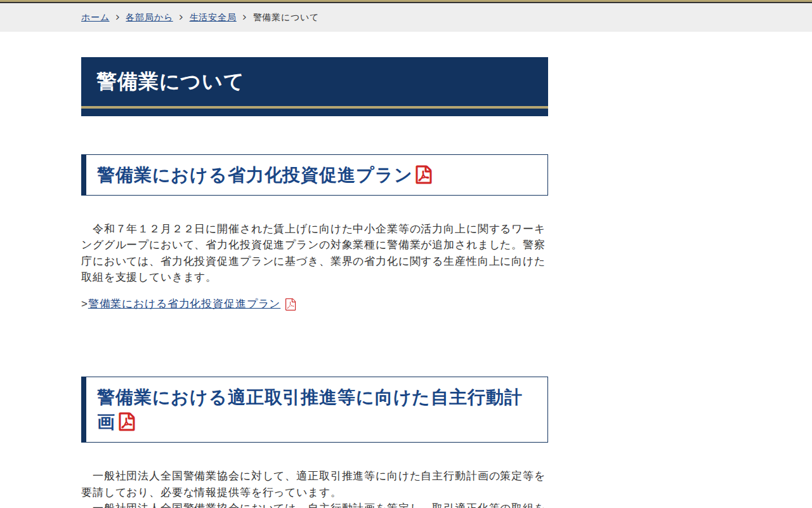This screenshot has height=508, width=812.
Task: Click small PDF icon after 省力化投資促進プラン link
Action: click(291, 304)
